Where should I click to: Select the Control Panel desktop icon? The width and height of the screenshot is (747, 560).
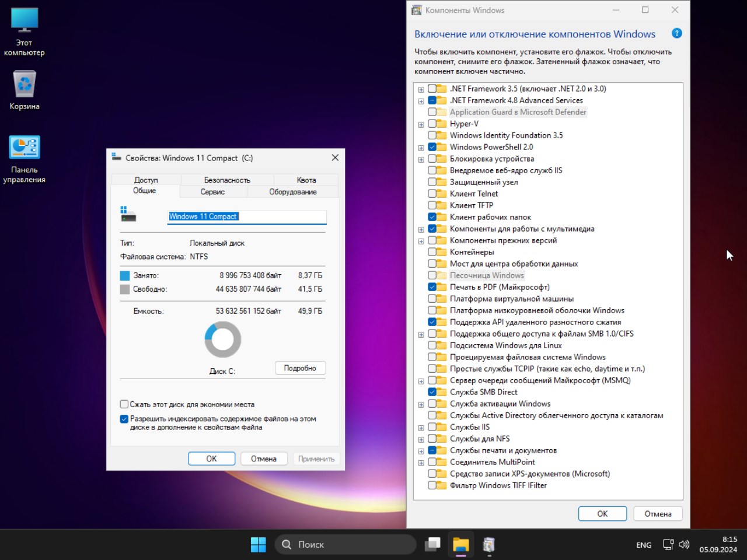24,159
